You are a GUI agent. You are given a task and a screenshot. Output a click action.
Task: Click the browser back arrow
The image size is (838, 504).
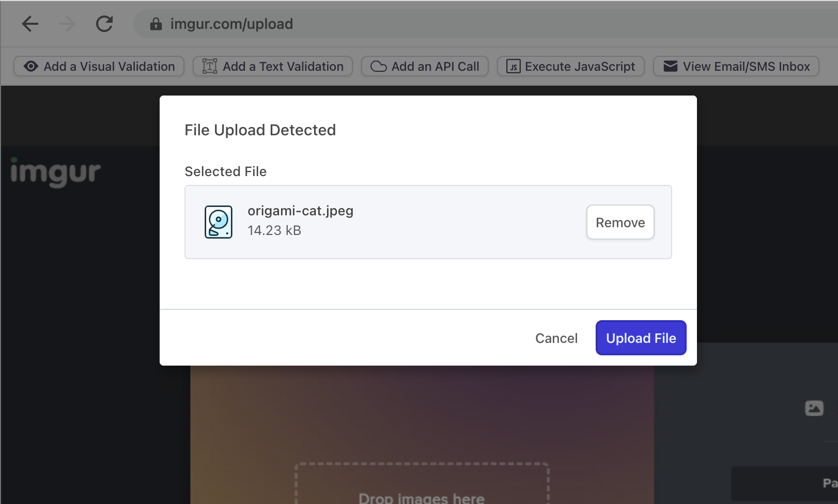pos(30,24)
